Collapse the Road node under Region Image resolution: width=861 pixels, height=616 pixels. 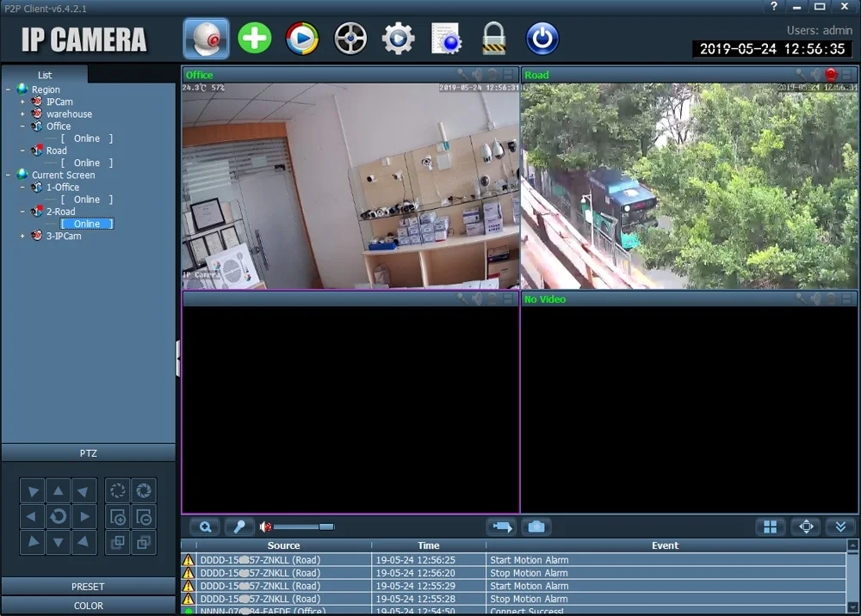(22, 151)
